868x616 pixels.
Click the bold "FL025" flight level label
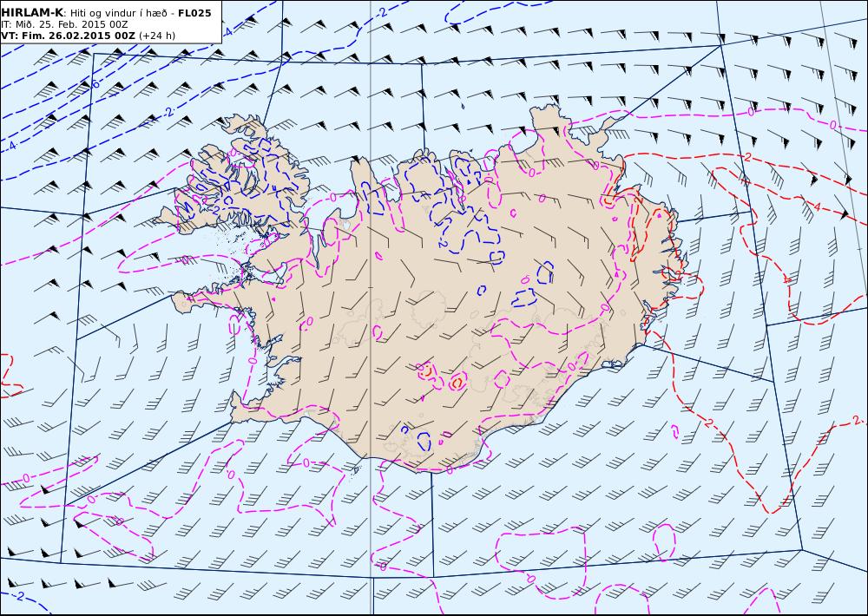[x=194, y=13]
